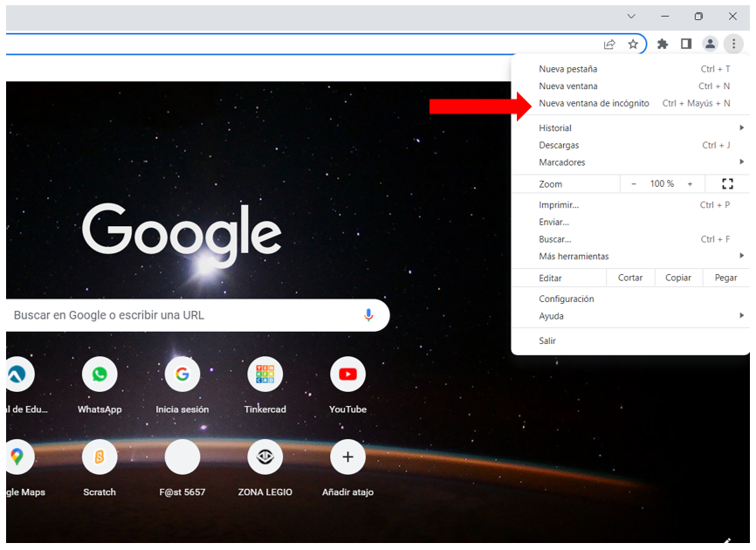Choose Buscar... in the menu

[630, 239]
